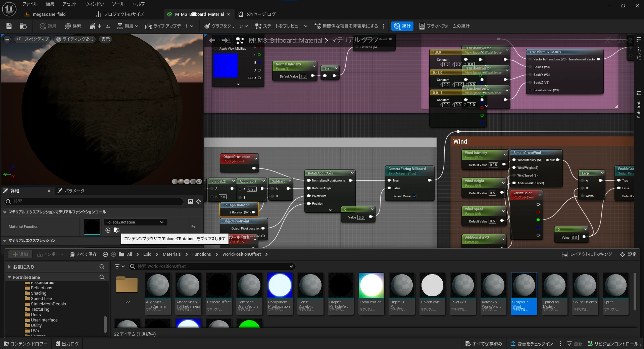This screenshot has height=349, width=644.
Task: Open the details panel settings gear
Action: [199, 202]
